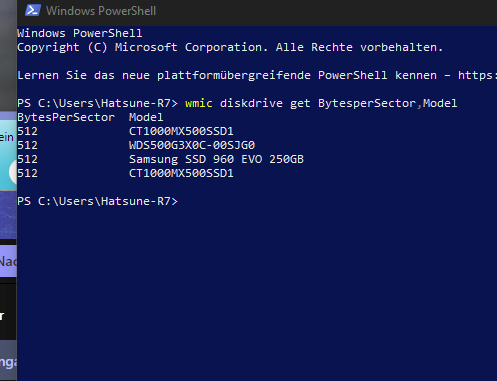Click the first CT1000MX500SSD1 model entry
The height and width of the screenshot is (381, 497).
pyautogui.click(x=181, y=131)
